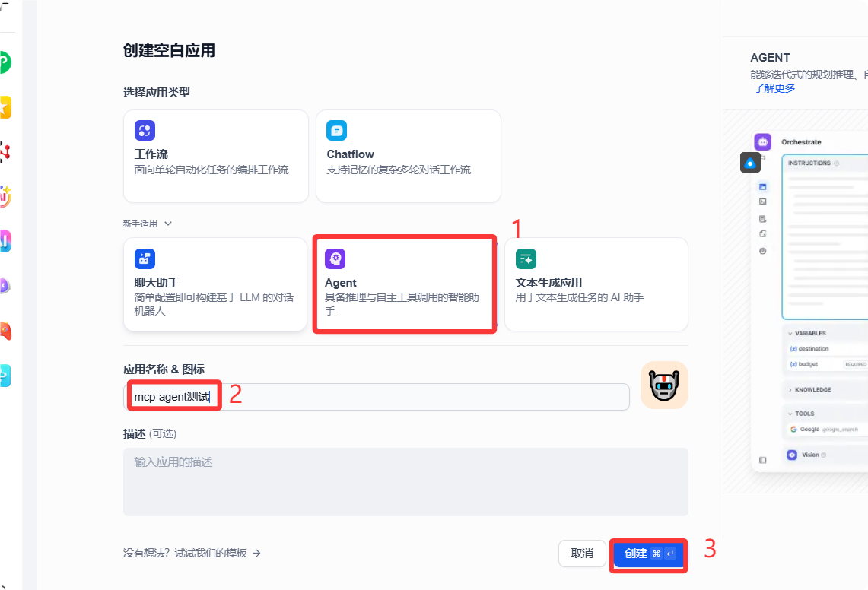This screenshot has height=590, width=868.
Task: Click the robot avatar to change app icon
Action: point(663,386)
